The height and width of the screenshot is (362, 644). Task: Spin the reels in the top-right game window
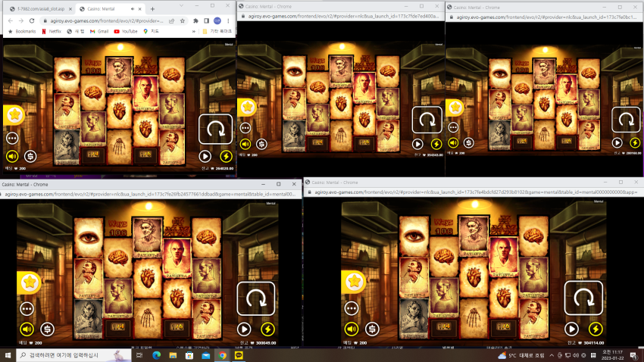pyautogui.click(x=626, y=120)
